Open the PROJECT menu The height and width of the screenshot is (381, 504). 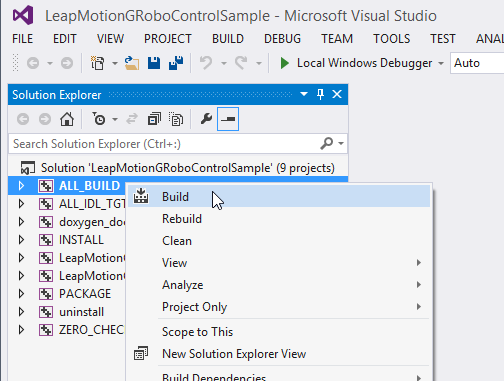pyautogui.click(x=168, y=39)
